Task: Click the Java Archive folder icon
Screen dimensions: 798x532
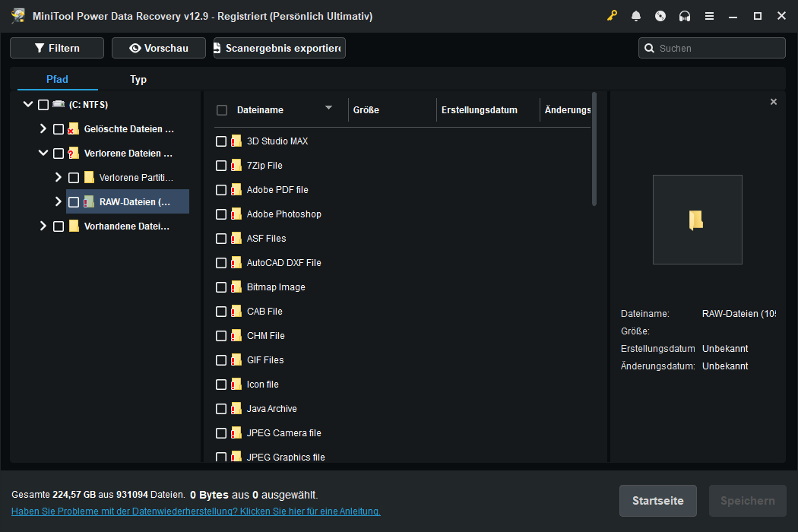Action: (236, 408)
